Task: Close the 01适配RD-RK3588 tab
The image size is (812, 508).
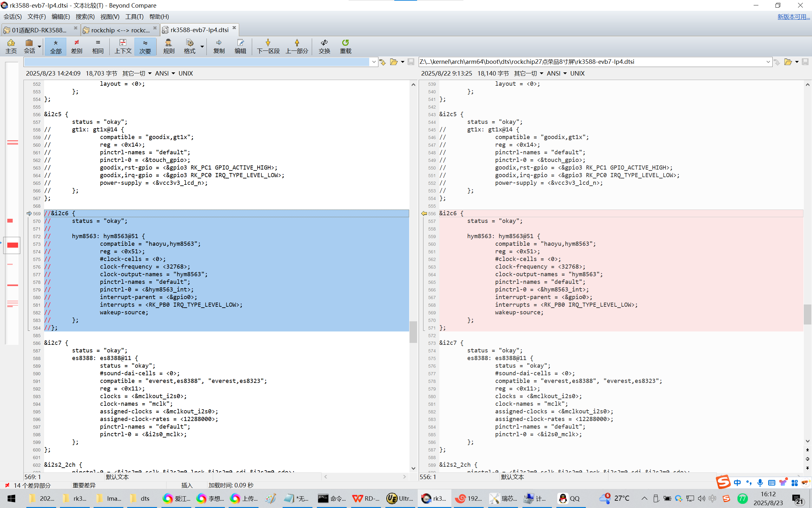Action: [x=75, y=28]
